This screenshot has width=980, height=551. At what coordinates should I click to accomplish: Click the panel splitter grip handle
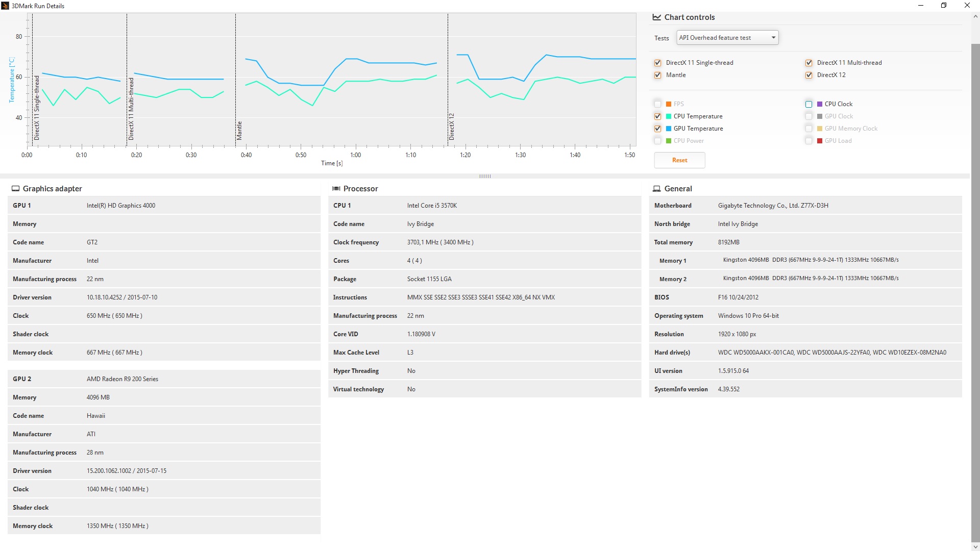tap(485, 177)
